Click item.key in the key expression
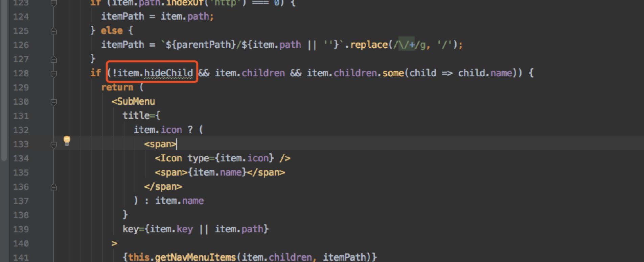The width and height of the screenshot is (644, 262). tap(171, 229)
